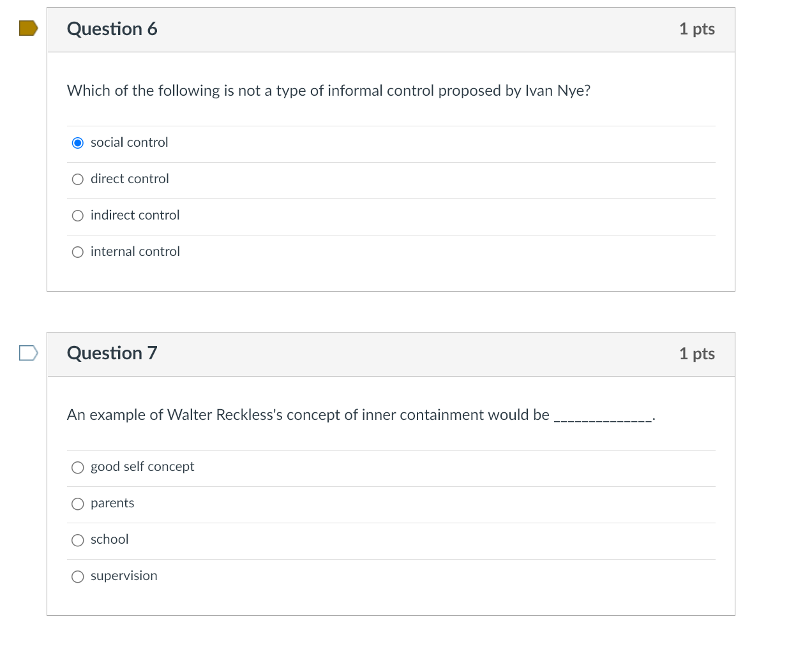Click the Question 6 header title
The width and height of the screenshot is (812, 649).
pyautogui.click(x=112, y=29)
